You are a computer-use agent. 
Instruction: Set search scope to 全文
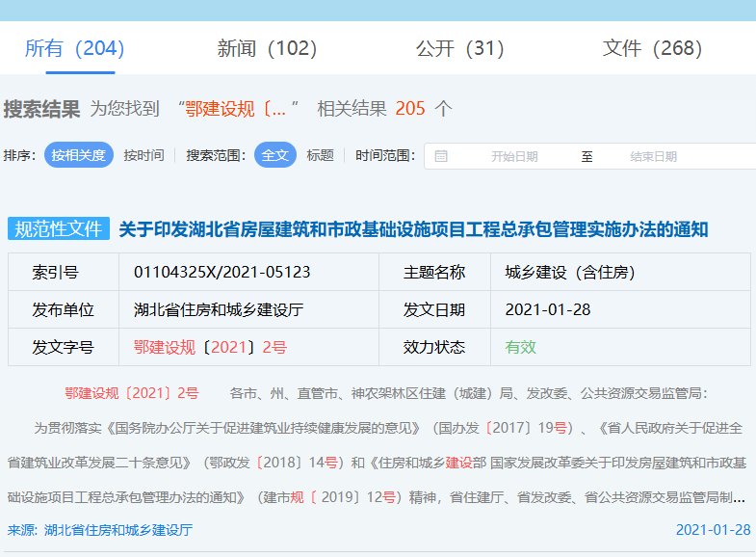274,155
